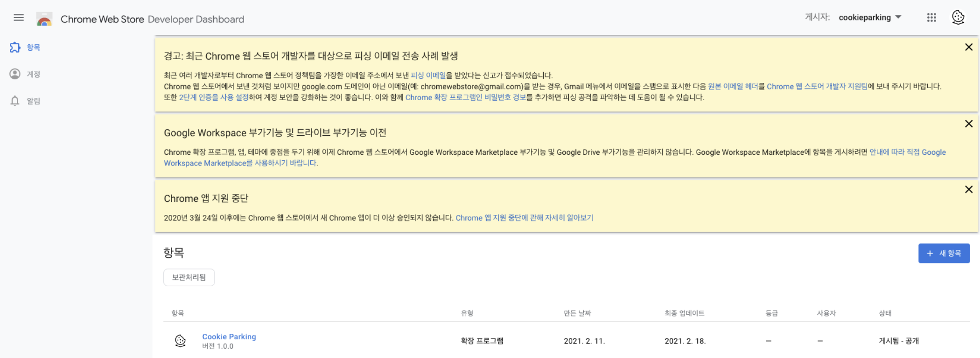Close the Google Workspace 부가기능 notice
980x358 pixels.
click(x=969, y=124)
